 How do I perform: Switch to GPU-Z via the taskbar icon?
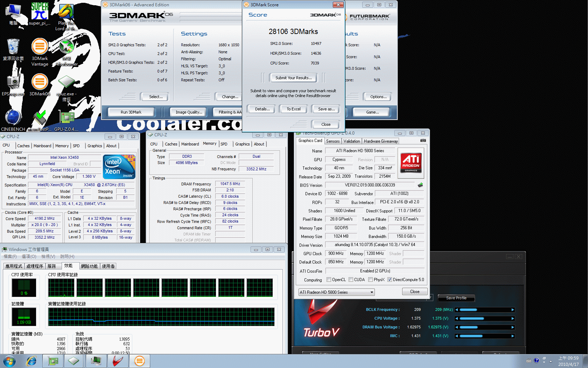pyautogui.click(x=53, y=361)
